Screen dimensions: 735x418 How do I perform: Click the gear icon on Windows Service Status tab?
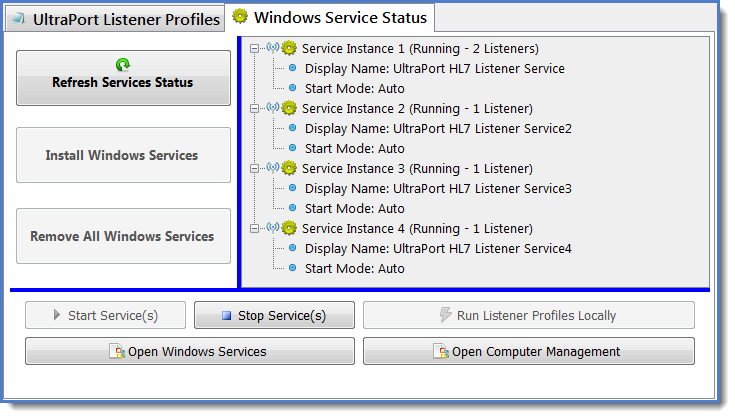coord(240,16)
